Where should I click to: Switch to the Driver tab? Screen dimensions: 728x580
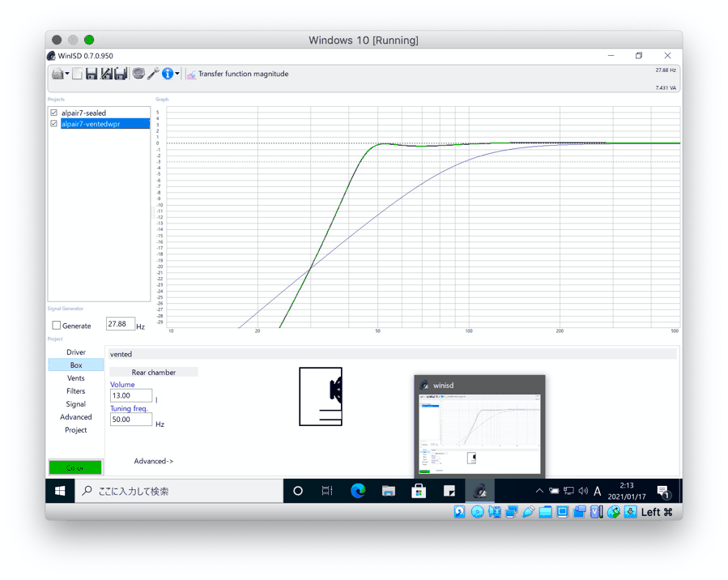(x=75, y=352)
